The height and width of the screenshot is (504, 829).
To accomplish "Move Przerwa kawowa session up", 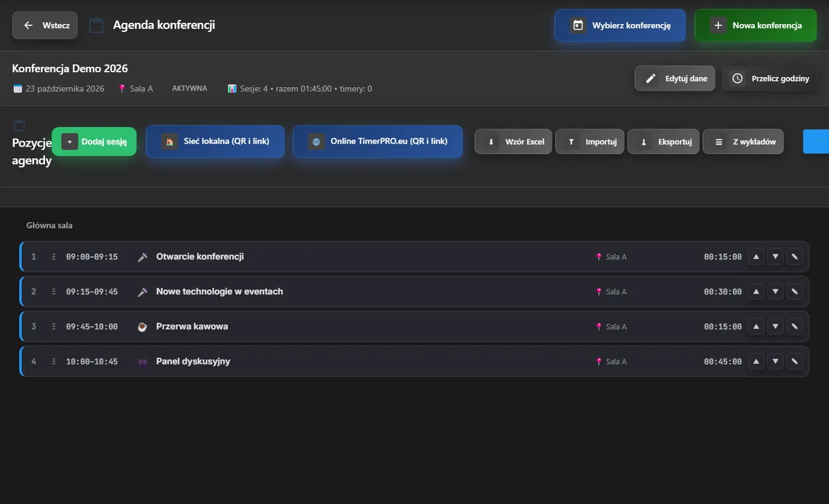I will [756, 327].
